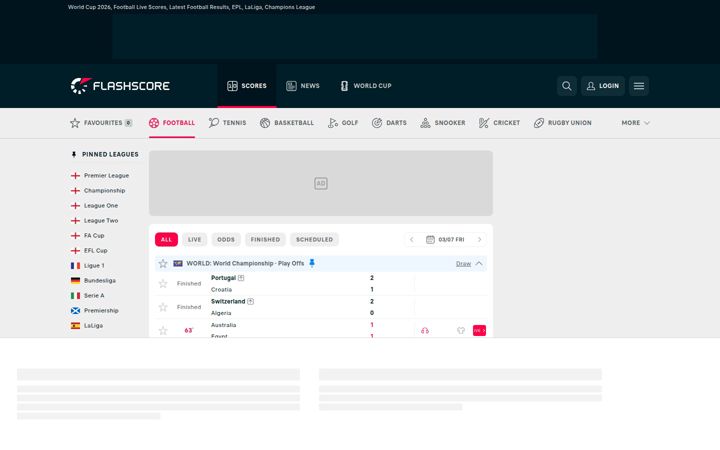Star the Portugal vs Croatia match
The image size is (720, 450).
click(x=163, y=284)
